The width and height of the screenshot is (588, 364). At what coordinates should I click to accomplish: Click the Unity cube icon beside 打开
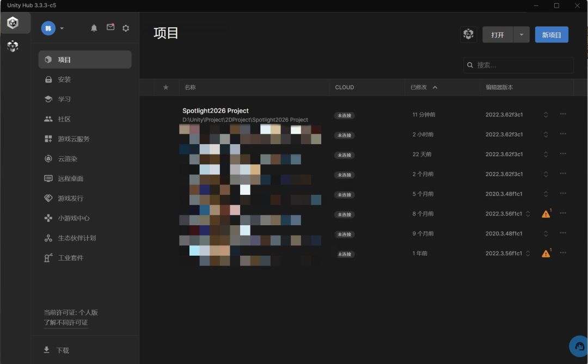468,34
